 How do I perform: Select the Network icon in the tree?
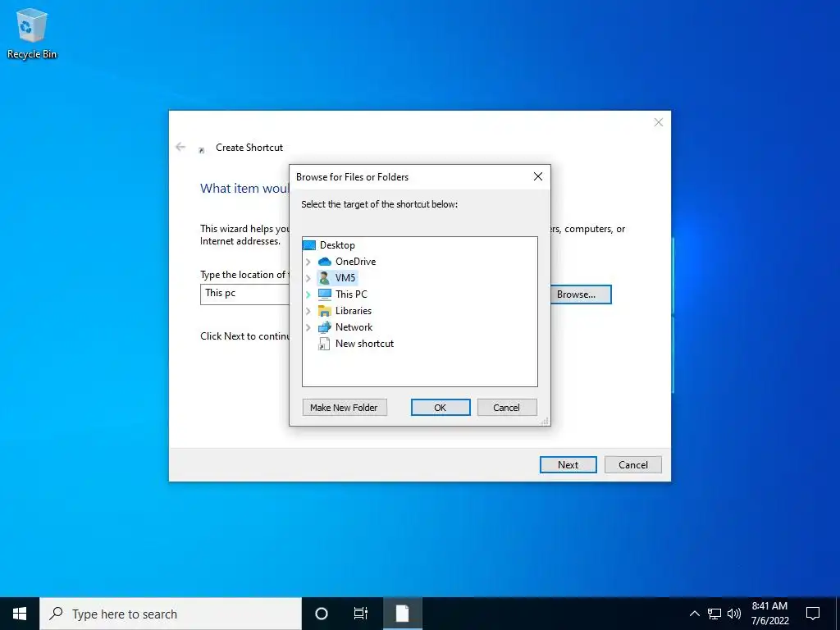[325, 327]
